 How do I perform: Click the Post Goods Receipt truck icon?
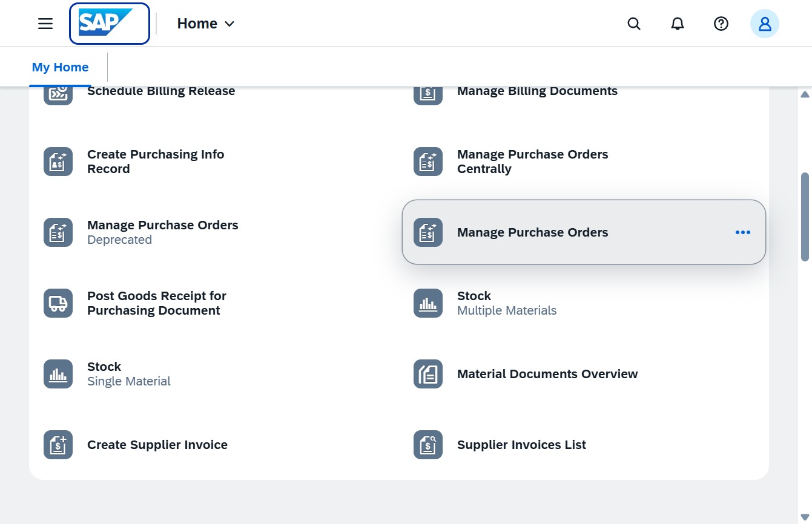pyautogui.click(x=58, y=303)
